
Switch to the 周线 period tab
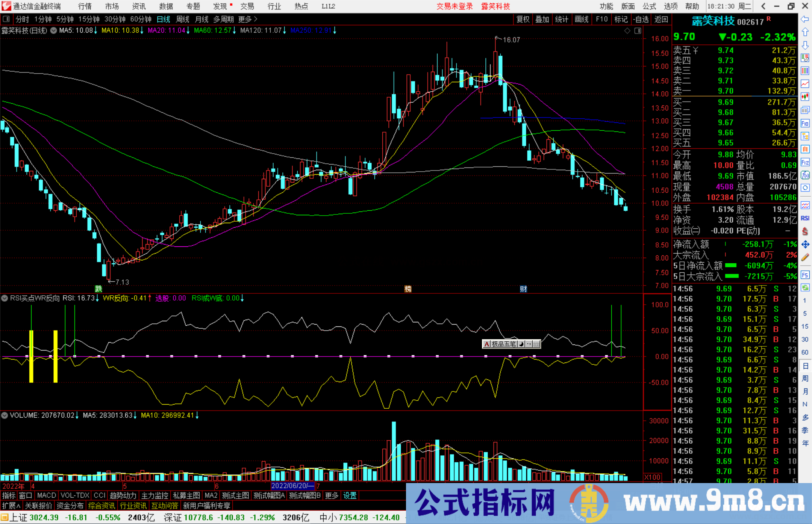pyautogui.click(x=183, y=19)
